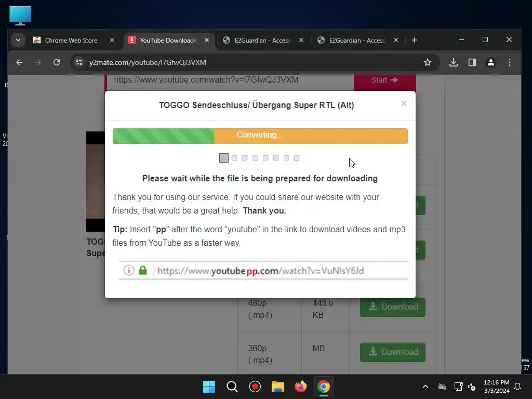Viewport: 532px width, 399px height.
Task: Open the network tray icon
Action: point(458,387)
